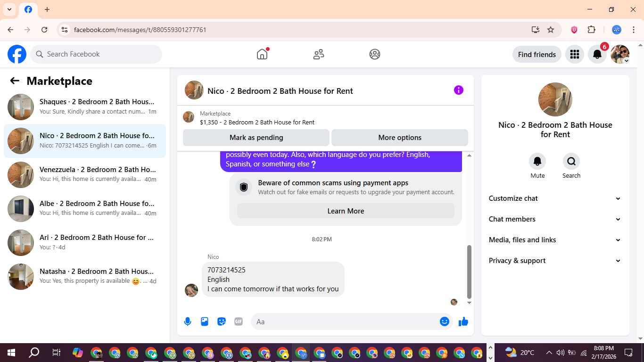Screen dimensions: 644x362
Task: Show hidden system tray icons
Action: tap(549, 353)
